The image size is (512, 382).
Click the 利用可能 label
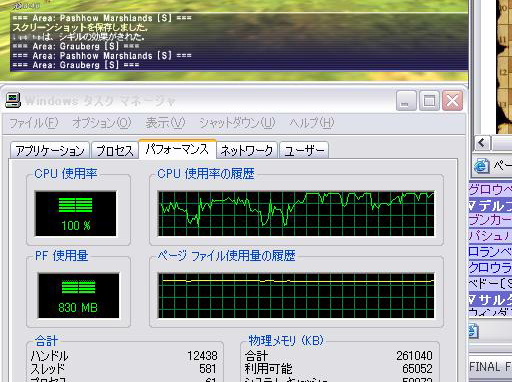(268, 369)
